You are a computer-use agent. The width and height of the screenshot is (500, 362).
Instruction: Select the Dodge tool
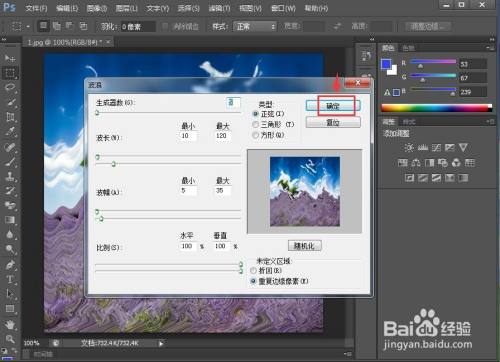[10, 249]
